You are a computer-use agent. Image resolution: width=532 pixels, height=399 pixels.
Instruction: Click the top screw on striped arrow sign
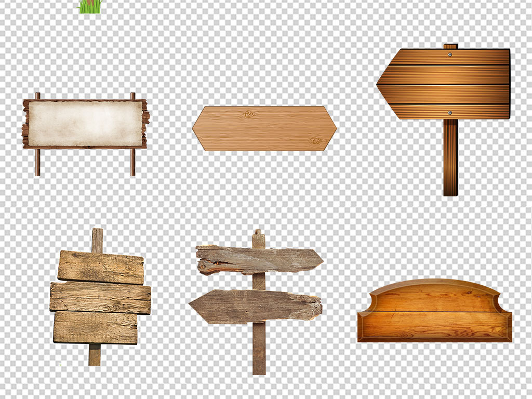(x=449, y=54)
